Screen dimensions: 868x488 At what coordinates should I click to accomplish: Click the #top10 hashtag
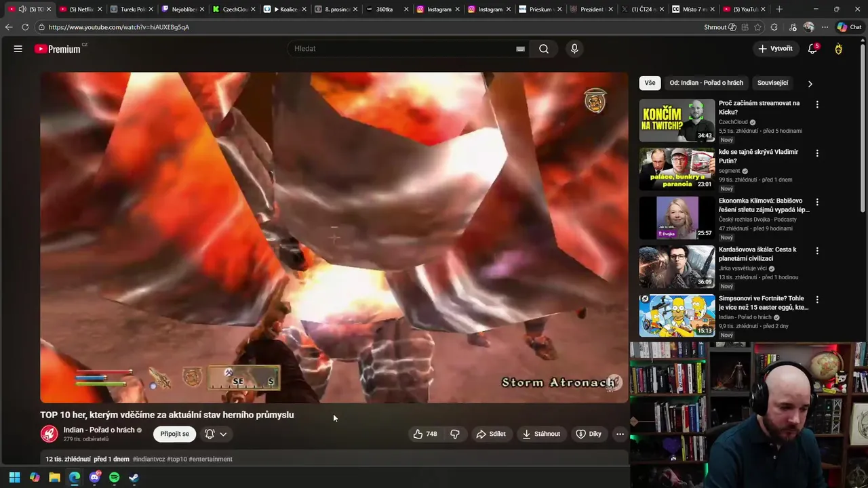176,459
